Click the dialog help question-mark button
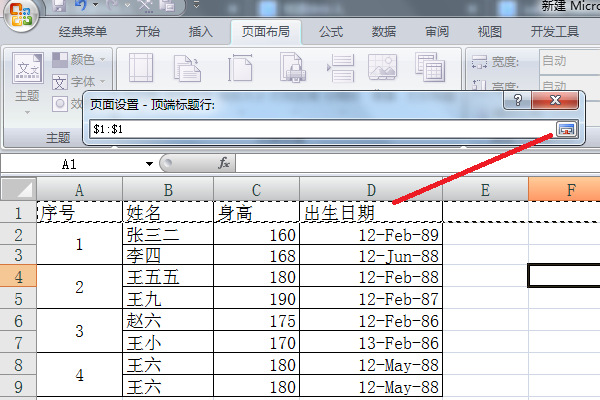 point(517,100)
